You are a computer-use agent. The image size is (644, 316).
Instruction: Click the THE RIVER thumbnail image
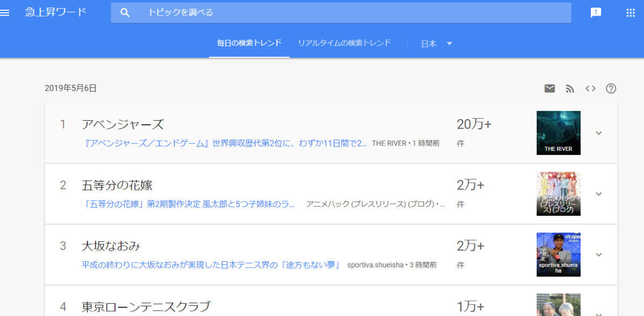(558, 133)
